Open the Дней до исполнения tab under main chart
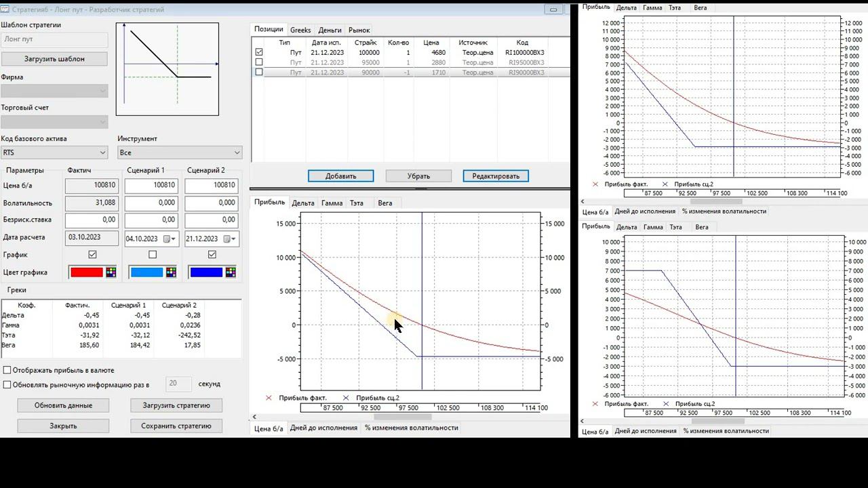The height and width of the screenshot is (488, 868). coord(323,428)
